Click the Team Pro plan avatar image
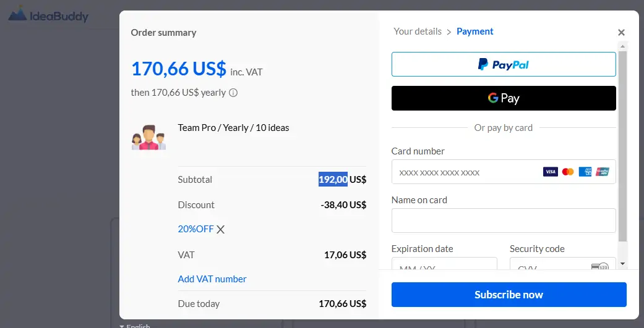The image size is (644, 328). (x=149, y=137)
